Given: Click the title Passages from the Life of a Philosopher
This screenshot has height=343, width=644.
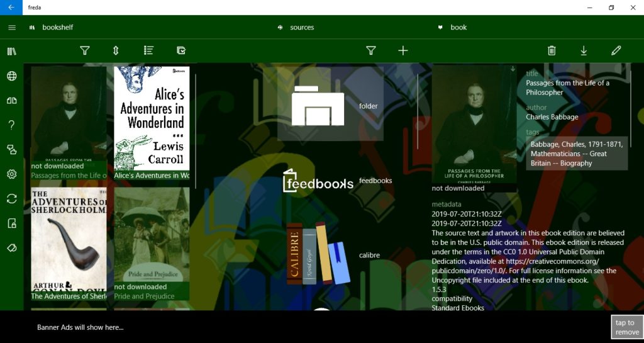Looking at the screenshot, I should click(x=568, y=87).
